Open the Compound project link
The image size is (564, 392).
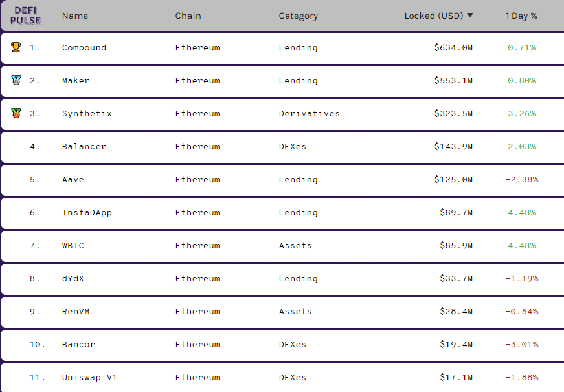coord(84,48)
